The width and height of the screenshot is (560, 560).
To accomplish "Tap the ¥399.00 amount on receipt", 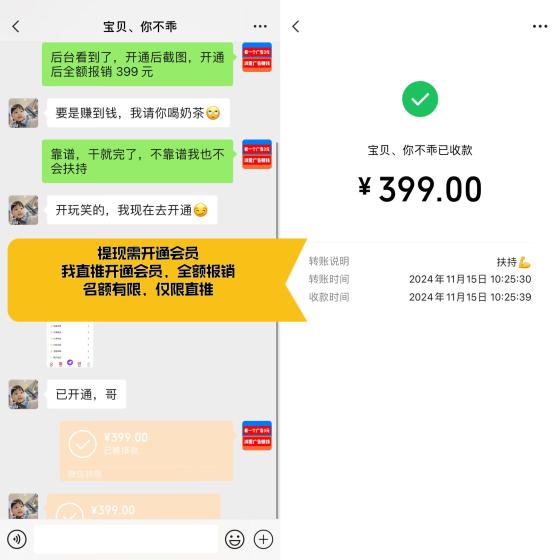I will [420, 189].
